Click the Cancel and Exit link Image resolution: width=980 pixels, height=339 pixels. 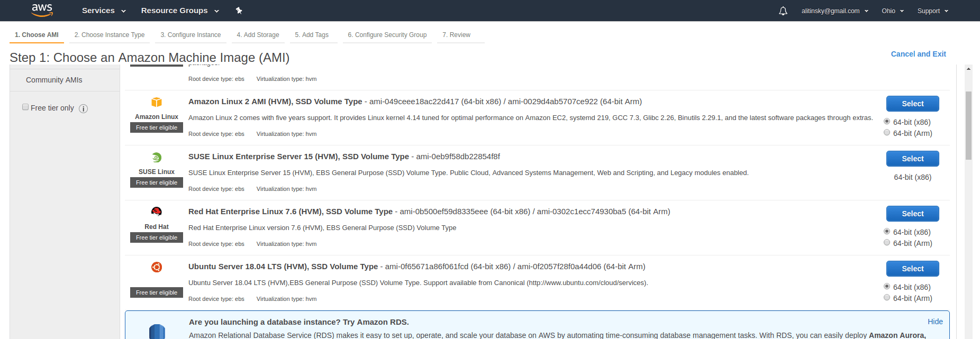pyautogui.click(x=918, y=54)
